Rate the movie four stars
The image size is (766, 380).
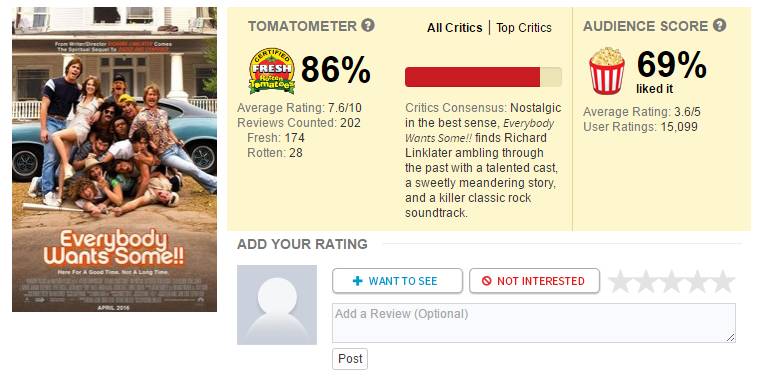click(x=697, y=282)
